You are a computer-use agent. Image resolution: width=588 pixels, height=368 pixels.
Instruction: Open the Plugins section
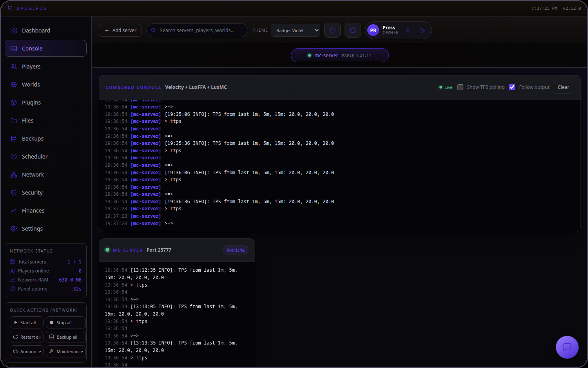tap(45, 103)
